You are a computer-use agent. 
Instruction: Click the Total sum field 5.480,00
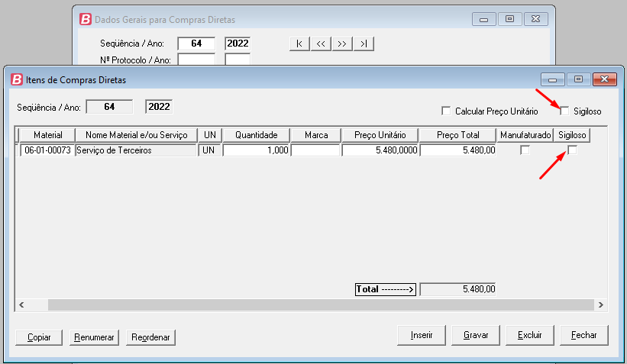click(458, 289)
